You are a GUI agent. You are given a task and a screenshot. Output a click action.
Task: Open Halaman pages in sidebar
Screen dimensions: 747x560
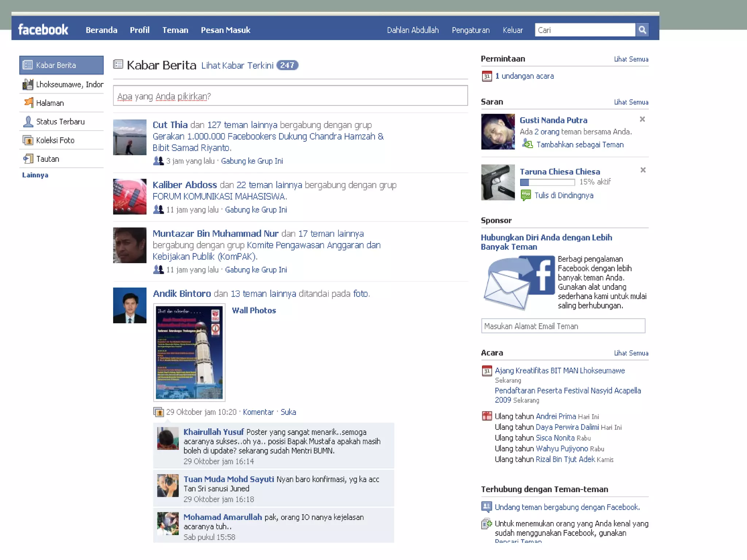point(50,103)
